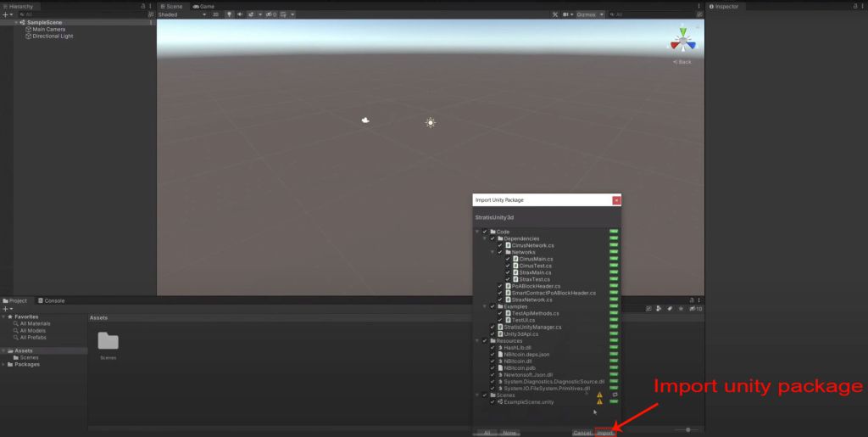Open the Shaded draw mode dropdown
The height and width of the screenshot is (437, 868).
click(x=181, y=14)
